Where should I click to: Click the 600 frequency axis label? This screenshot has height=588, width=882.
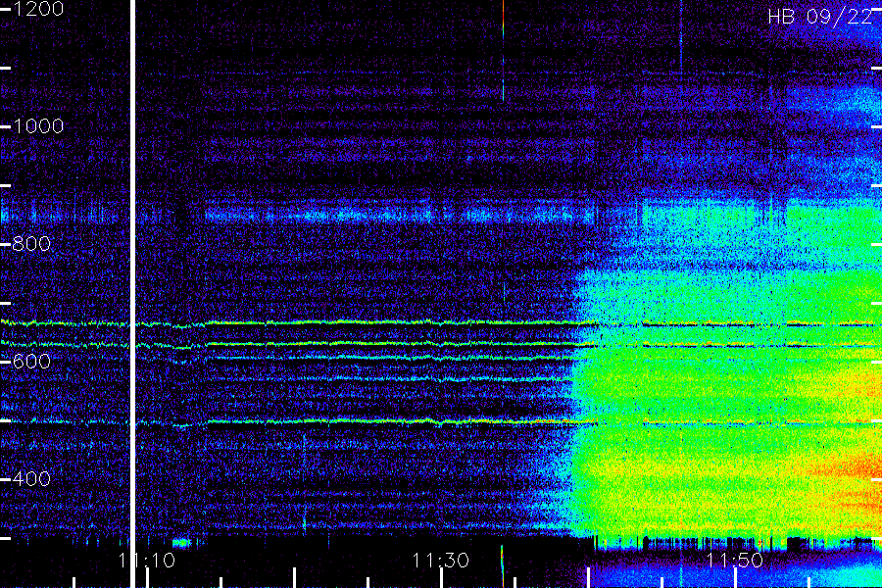(x=31, y=362)
